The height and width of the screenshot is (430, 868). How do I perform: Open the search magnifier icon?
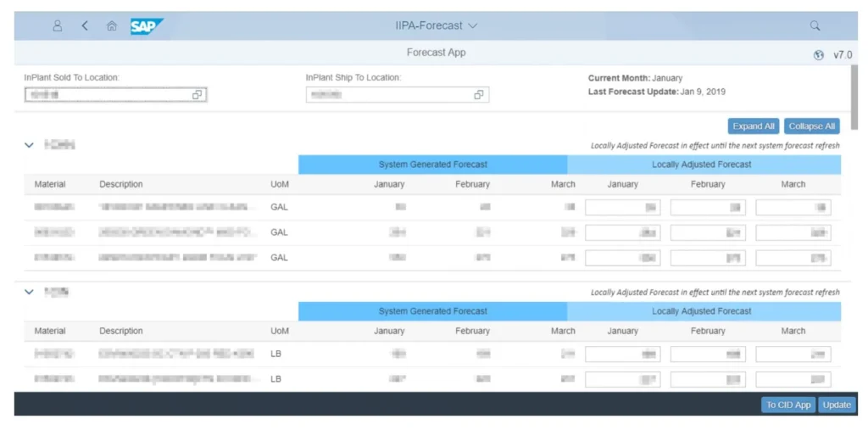[815, 25]
